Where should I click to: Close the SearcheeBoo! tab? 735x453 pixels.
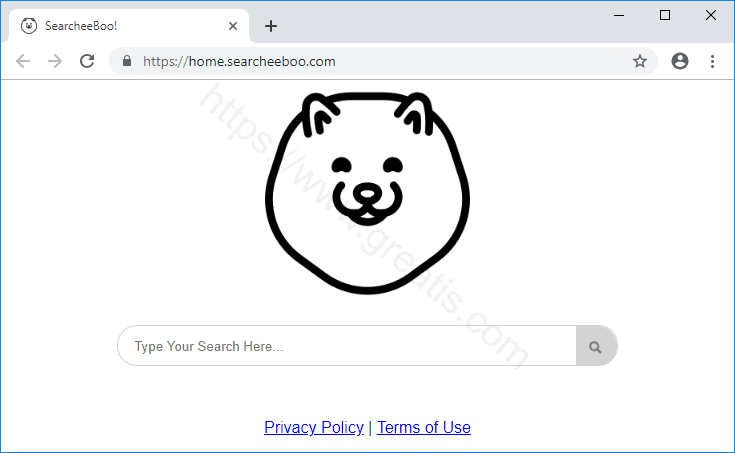click(232, 26)
